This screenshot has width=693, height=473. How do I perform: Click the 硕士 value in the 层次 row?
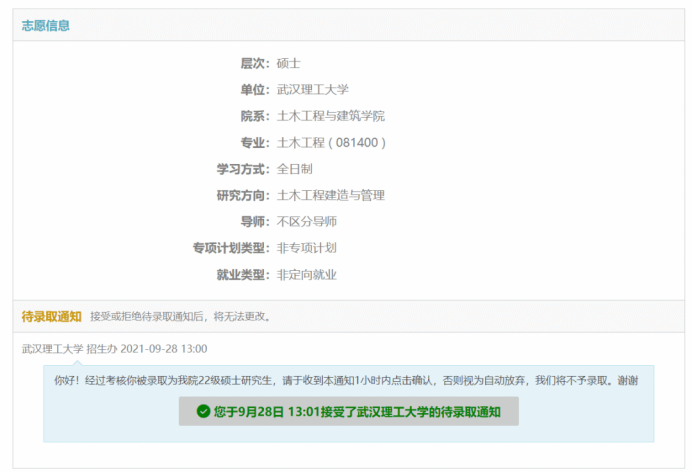(x=289, y=63)
